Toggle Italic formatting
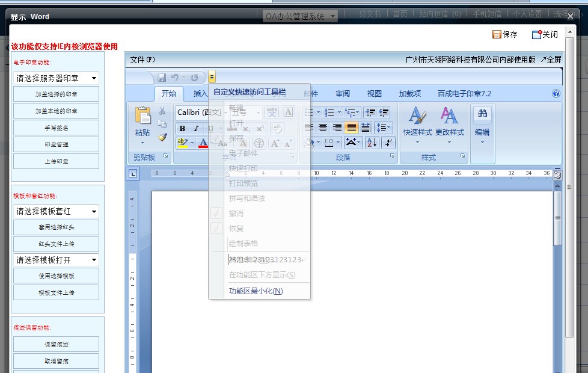 [196, 128]
